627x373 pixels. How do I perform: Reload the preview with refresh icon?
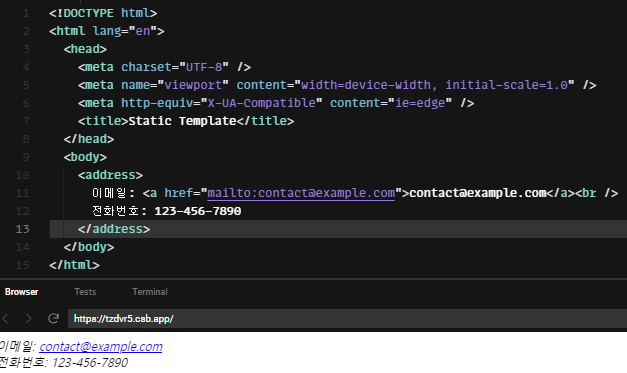[54, 318]
